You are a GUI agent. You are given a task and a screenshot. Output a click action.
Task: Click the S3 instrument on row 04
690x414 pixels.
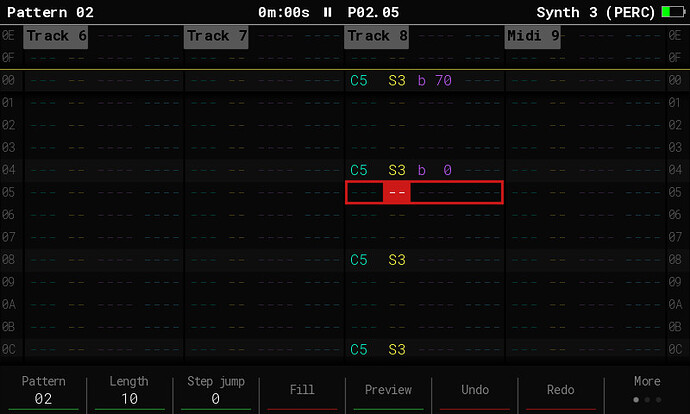coord(397,170)
